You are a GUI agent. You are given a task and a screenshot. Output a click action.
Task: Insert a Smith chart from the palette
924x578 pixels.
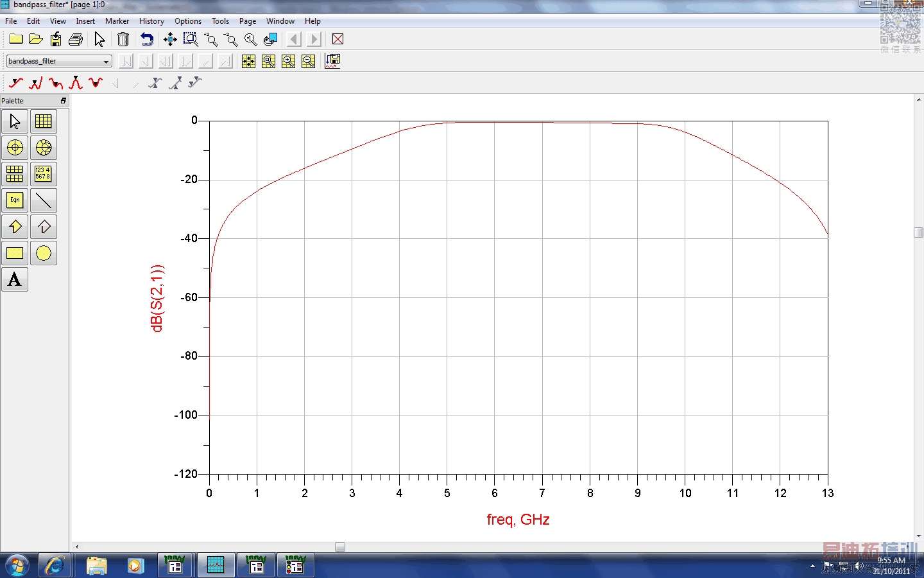tap(44, 148)
